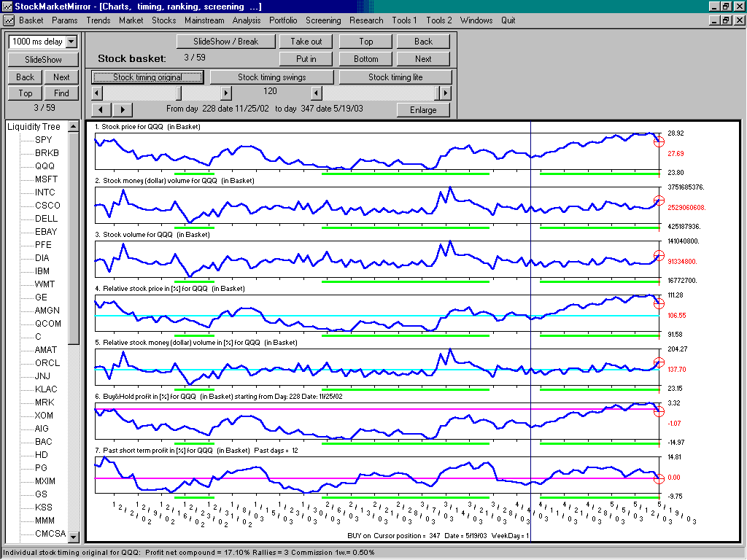
Task: Select MSFT in the Liquidity Tree
Action: click(x=46, y=179)
